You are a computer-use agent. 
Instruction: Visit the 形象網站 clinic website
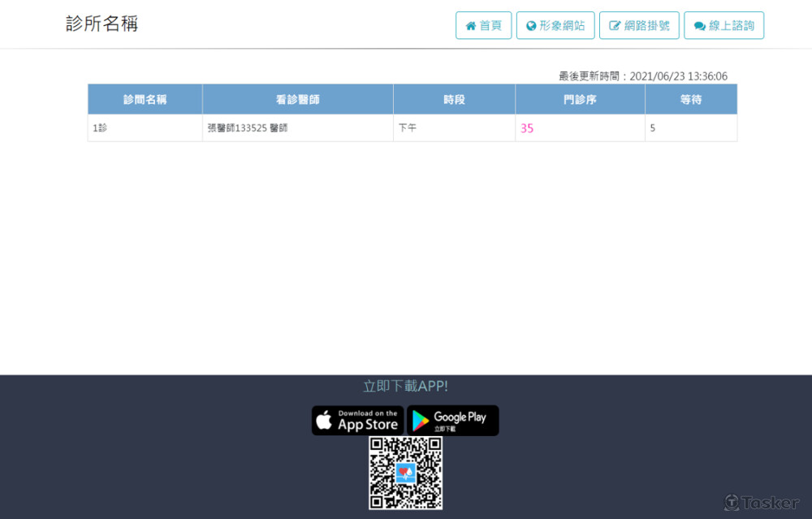[555, 25]
